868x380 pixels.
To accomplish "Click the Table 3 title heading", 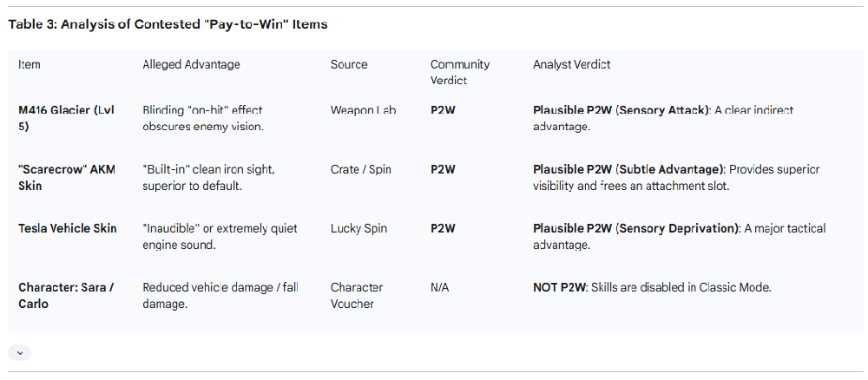I will tap(168, 24).
